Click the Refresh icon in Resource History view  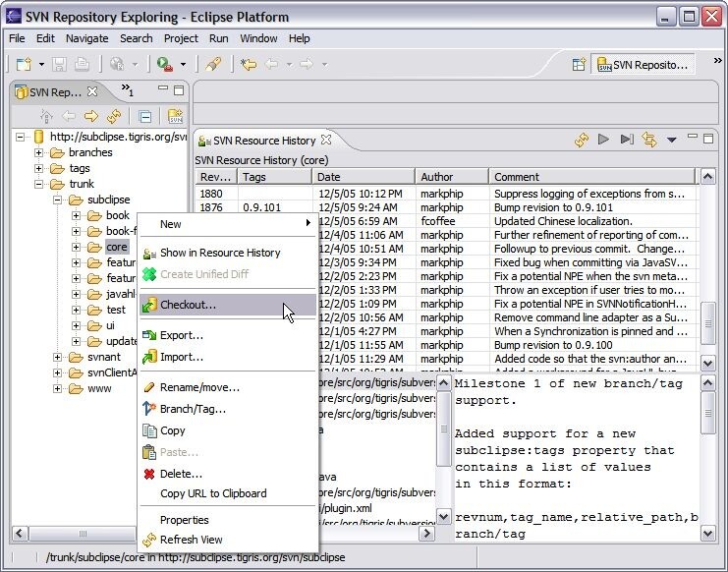click(x=582, y=140)
